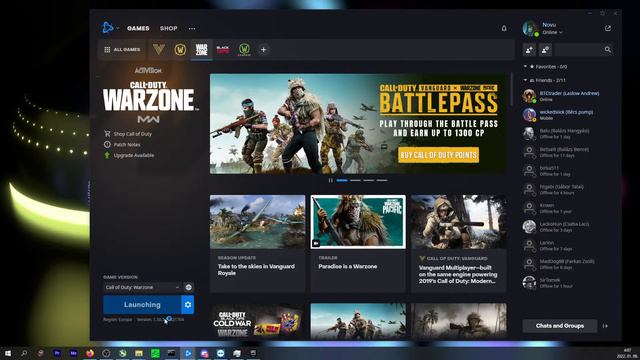
Task: Open the Cold War Warzone card
Action: 257,321
